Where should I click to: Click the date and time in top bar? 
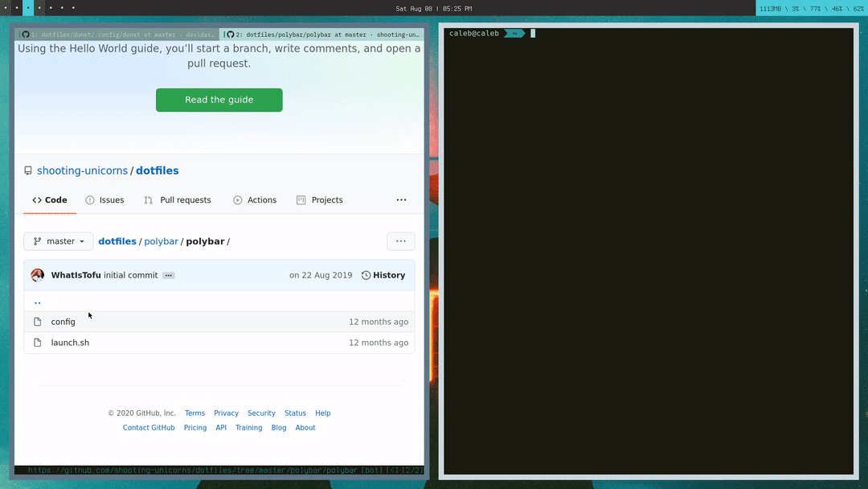pos(434,8)
